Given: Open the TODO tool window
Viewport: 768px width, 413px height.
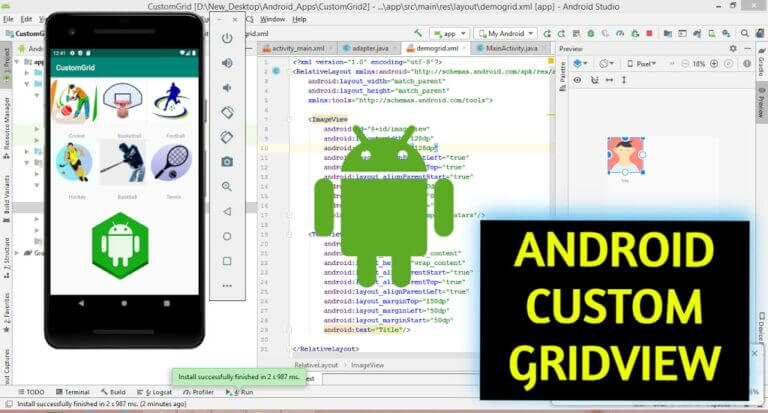Looking at the screenshot, I should click(31, 392).
